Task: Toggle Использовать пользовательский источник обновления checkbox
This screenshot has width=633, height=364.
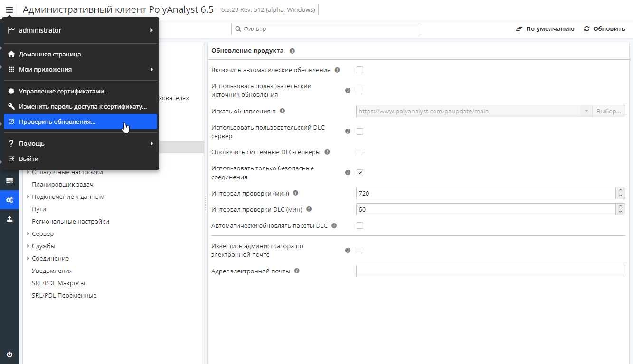Action: click(360, 90)
